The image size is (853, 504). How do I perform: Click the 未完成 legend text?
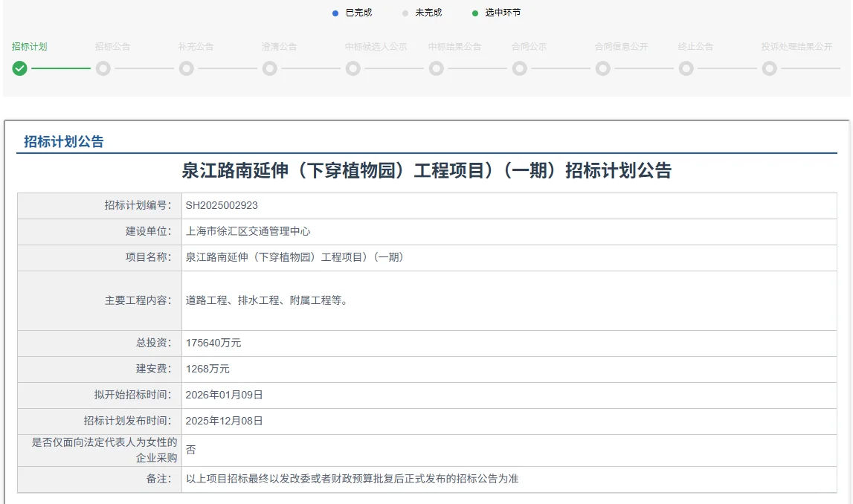coord(428,13)
